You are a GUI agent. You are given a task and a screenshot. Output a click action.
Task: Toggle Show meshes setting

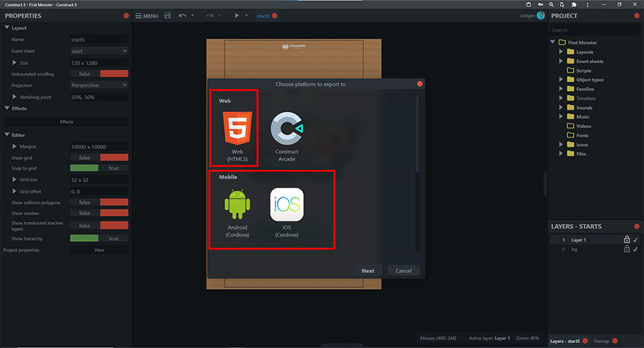tap(99, 213)
